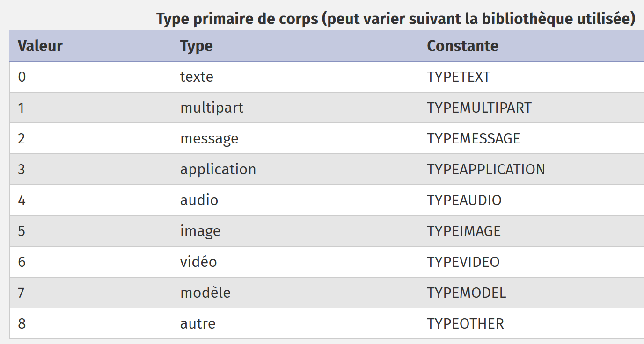This screenshot has width=644, height=344.
Task: Click the TYPEMESSAGE constant text
Action: click(473, 138)
